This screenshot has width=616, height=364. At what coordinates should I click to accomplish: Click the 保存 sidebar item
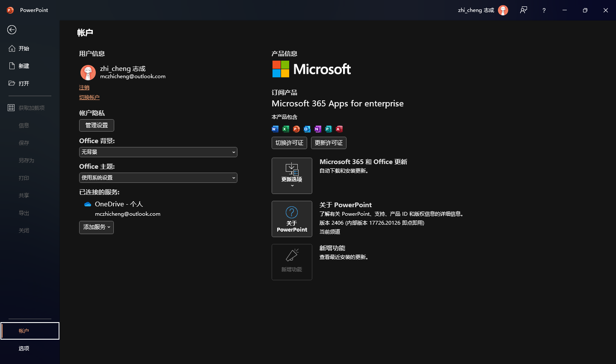click(30, 143)
